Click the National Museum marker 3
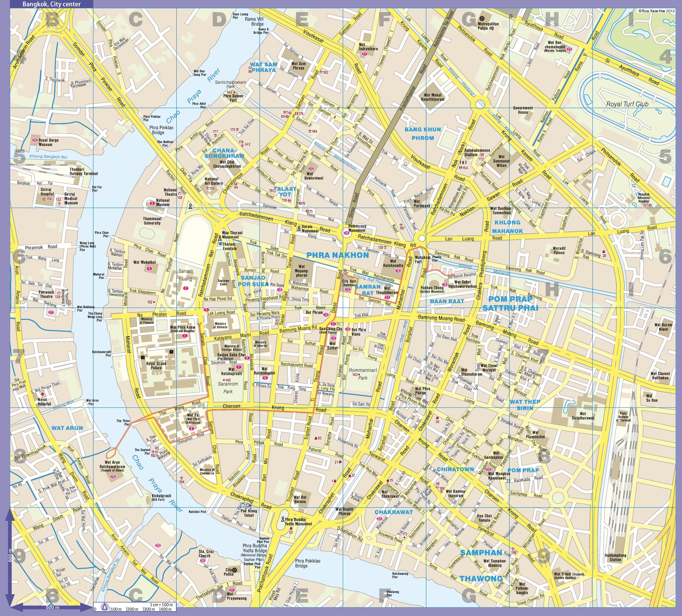682x616 pixels. (152, 203)
